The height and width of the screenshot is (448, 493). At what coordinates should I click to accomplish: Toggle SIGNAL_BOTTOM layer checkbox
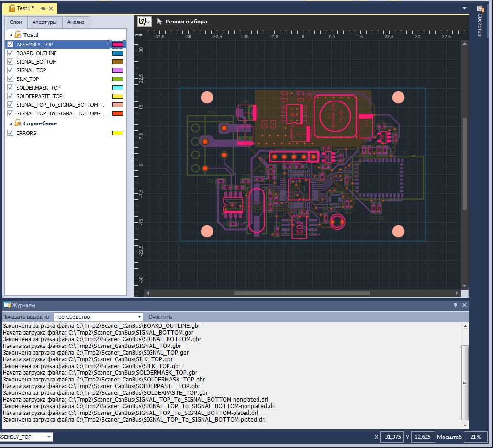(11, 62)
